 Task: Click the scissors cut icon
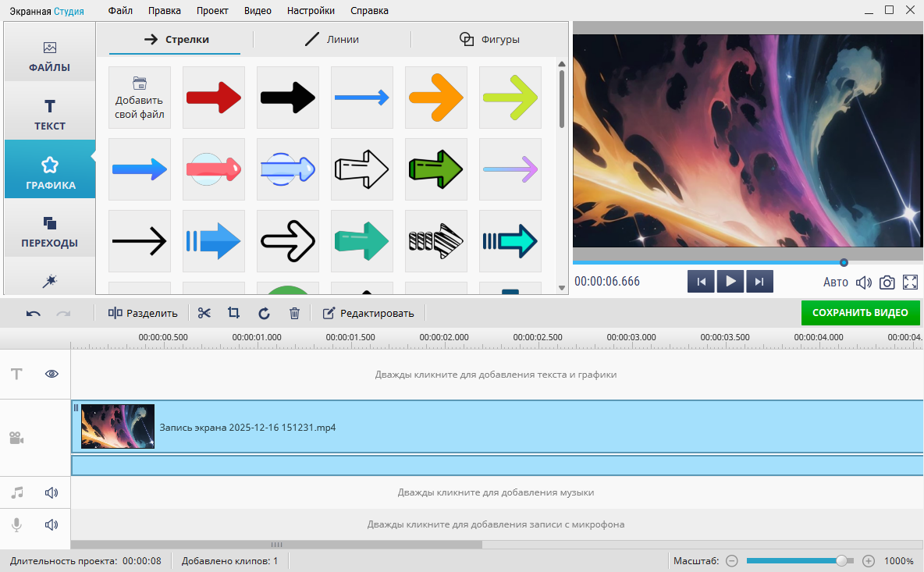204,314
